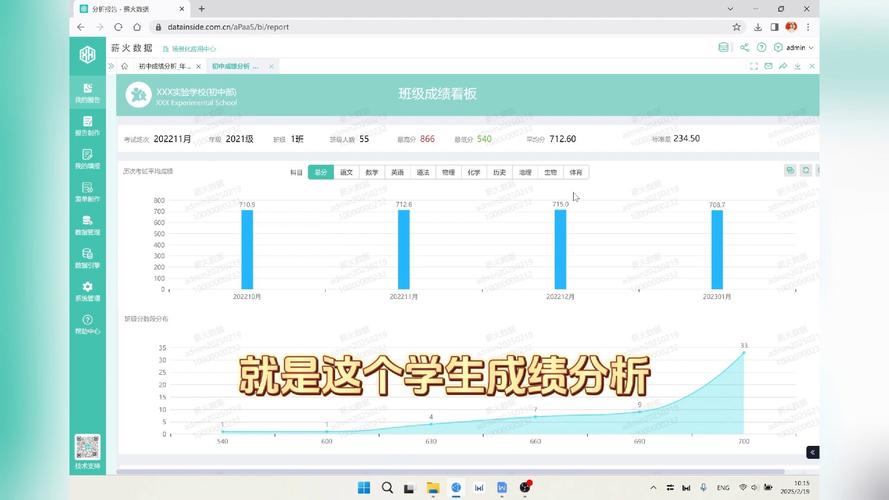Screen dimensions: 889x500
Task: Click the 202211月 exam period value
Action: [x=172, y=139]
